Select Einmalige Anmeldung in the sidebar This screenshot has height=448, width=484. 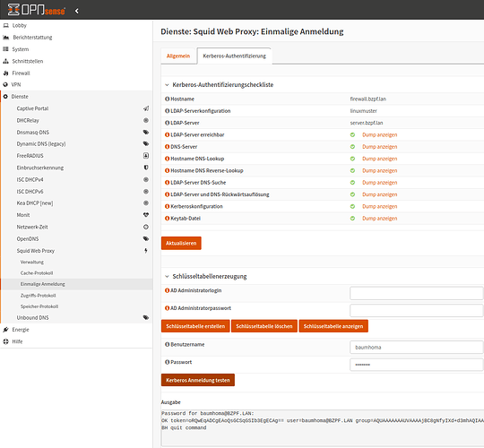click(x=43, y=284)
